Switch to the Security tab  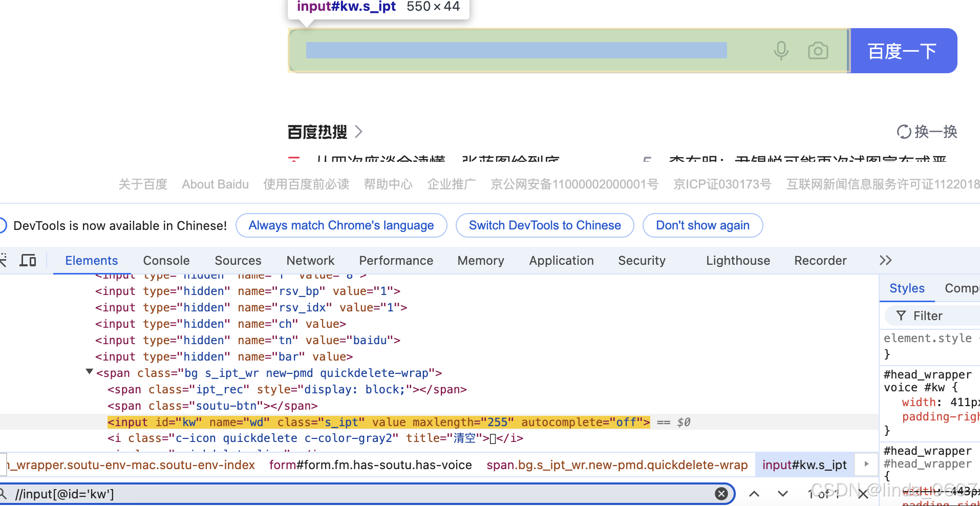tap(642, 261)
